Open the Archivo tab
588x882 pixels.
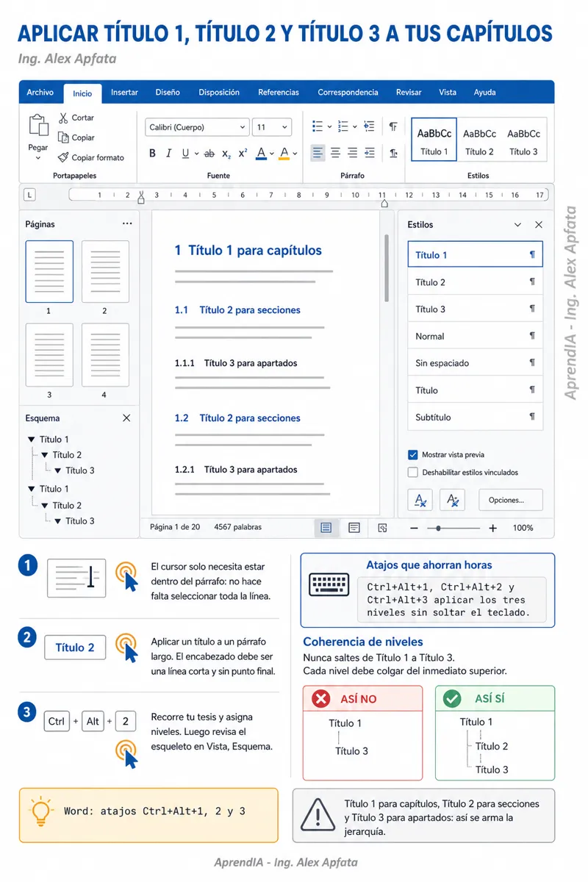[x=40, y=93]
